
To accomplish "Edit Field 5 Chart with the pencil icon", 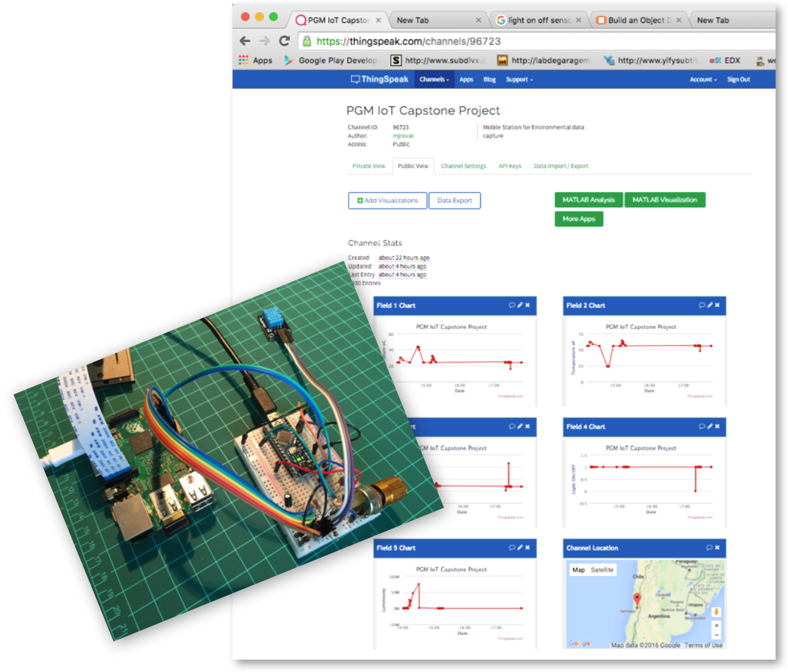I will (x=519, y=548).
